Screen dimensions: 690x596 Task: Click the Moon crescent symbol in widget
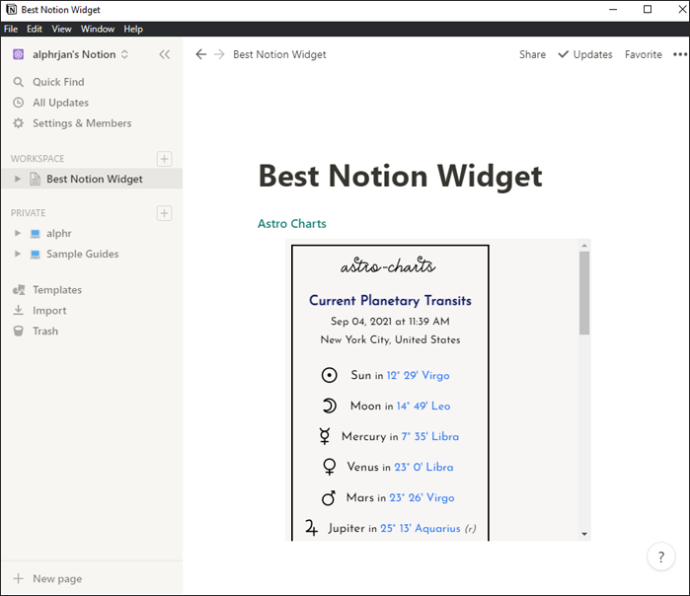(330, 405)
